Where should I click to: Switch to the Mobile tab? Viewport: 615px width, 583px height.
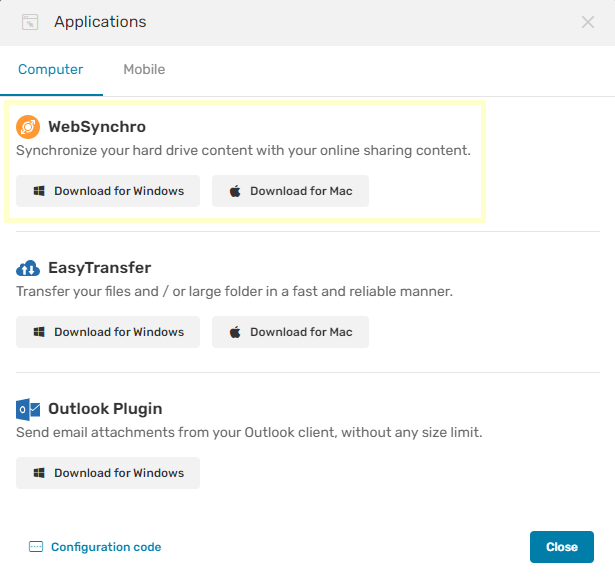144,69
